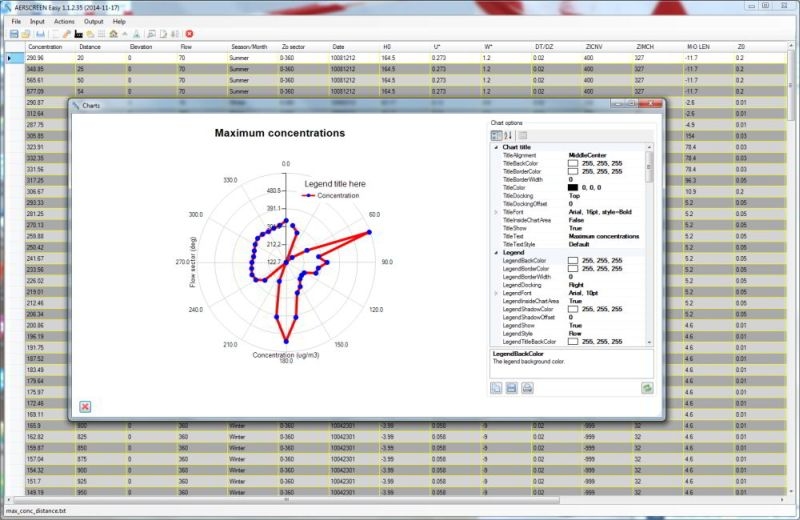800x520 pixels.
Task: Print the chart using the printer icon
Action: point(527,387)
